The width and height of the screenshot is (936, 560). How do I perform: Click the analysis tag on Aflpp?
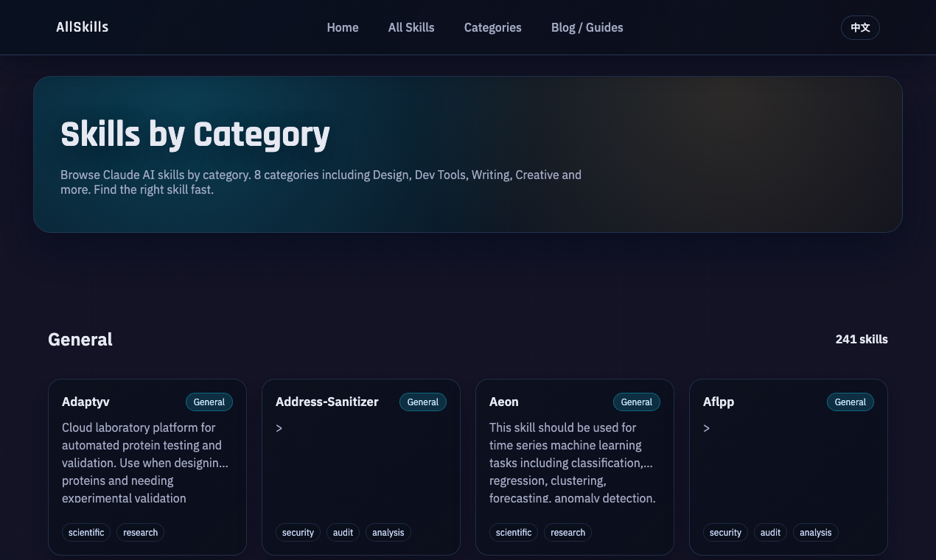pyautogui.click(x=815, y=532)
